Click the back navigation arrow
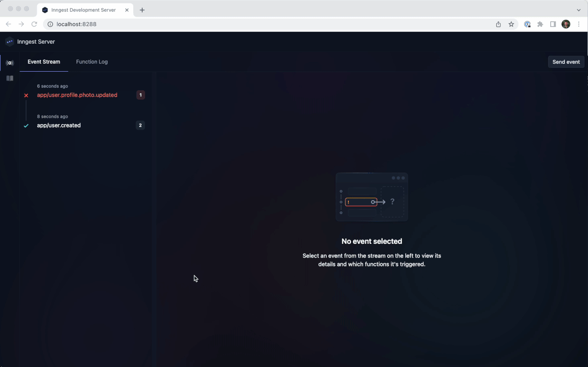 [x=8, y=24]
